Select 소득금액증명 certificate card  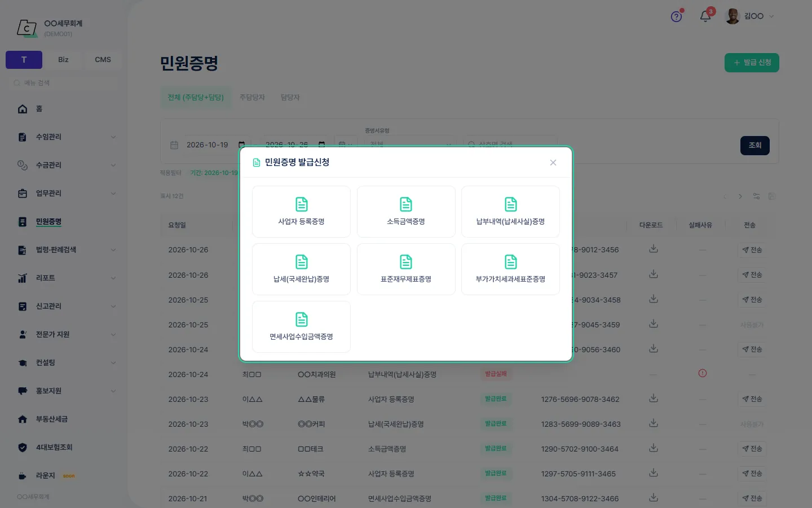pos(406,212)
